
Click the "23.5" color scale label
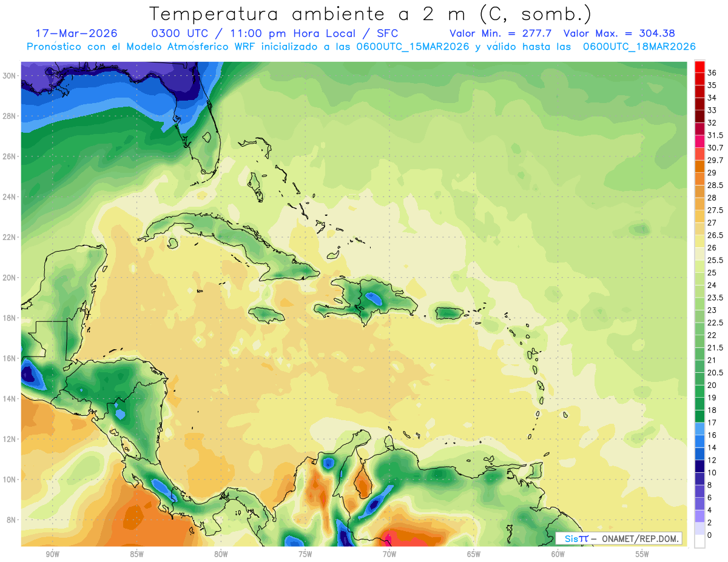coord(715,298)
